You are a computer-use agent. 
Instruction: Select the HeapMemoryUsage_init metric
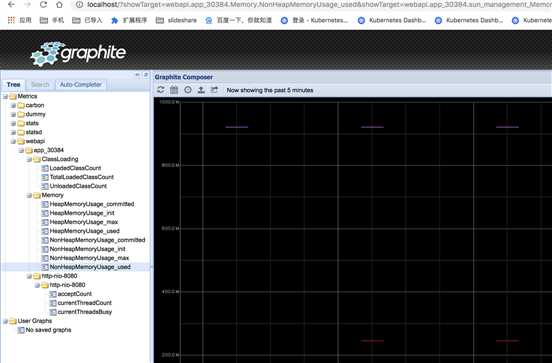tap(82, 213)
